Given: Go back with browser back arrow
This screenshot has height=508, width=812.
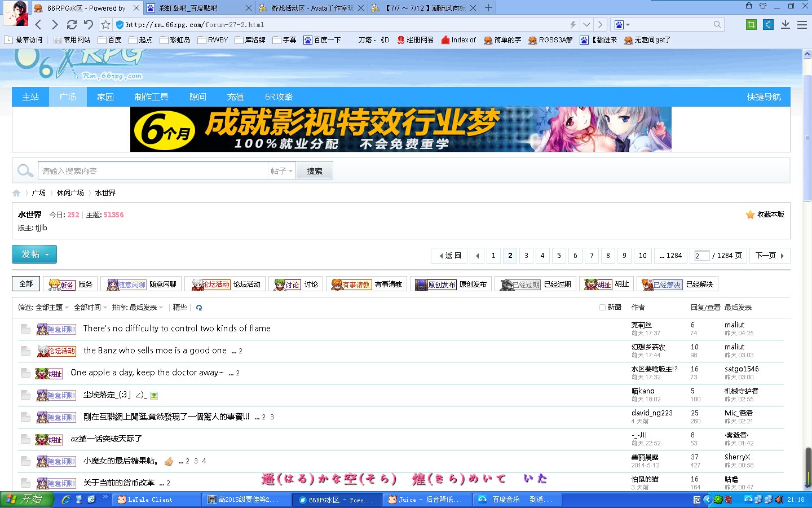Looking at the screenshot, I should coord(38,24).
